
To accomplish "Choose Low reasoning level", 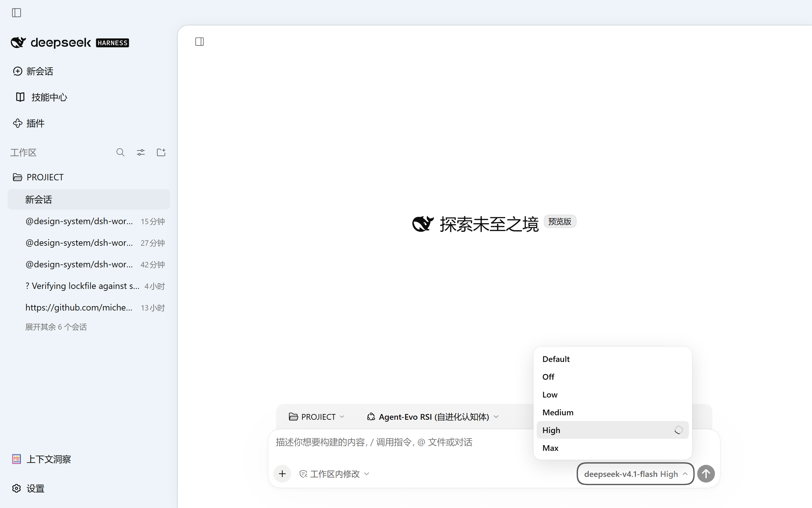I will tap(613, 394).
